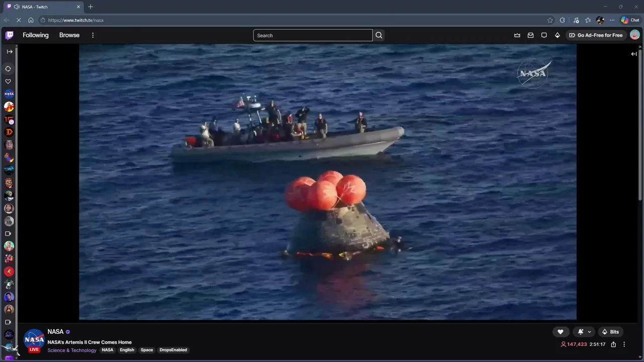Open the Browse tab
This screenshot has height=362, width=644.
[x=69, y=35]
